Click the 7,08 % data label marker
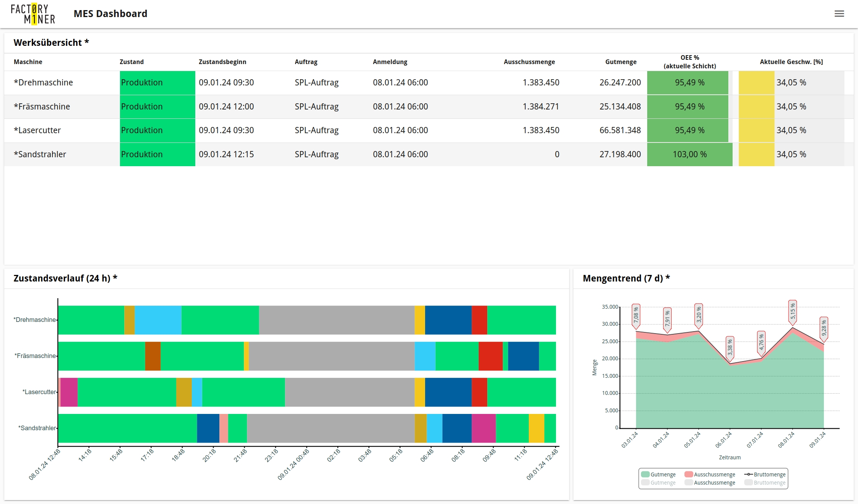 coord(636,315)
